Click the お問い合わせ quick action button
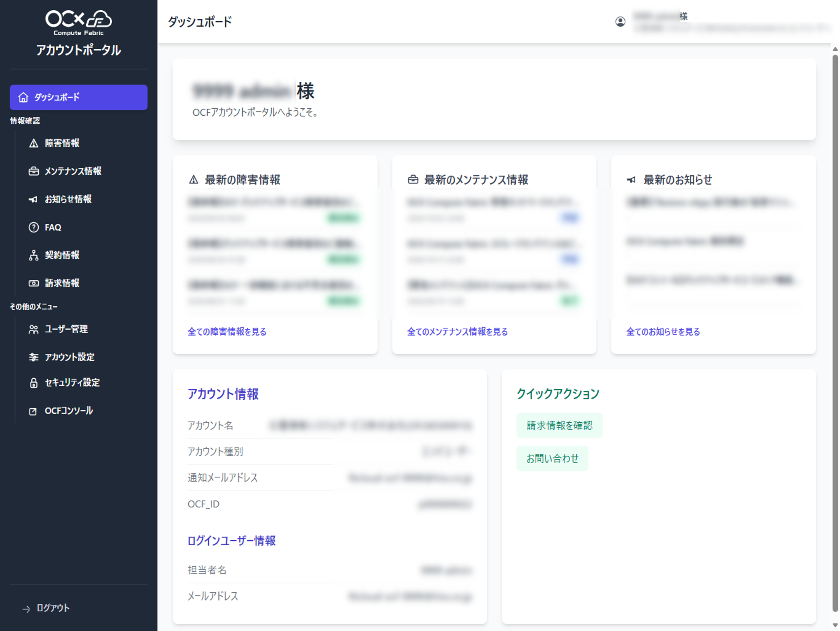 pos(552,458)
